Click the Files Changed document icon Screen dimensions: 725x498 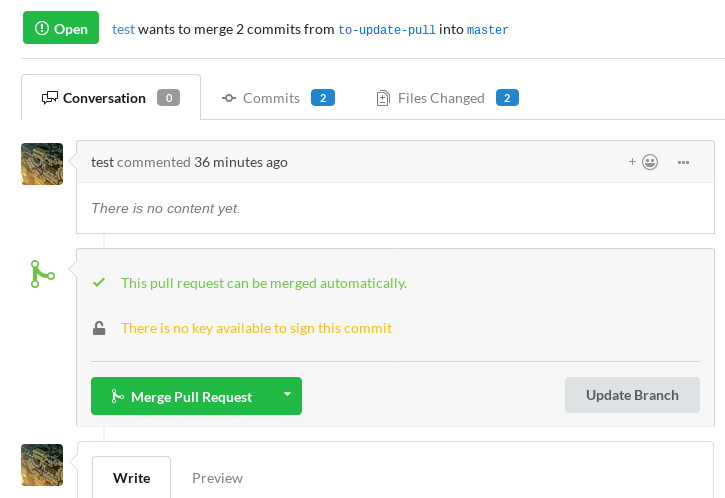click(383, 98)
